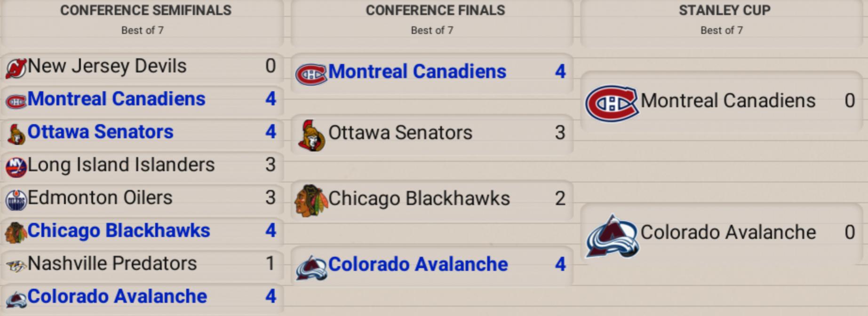The height and width of the screenshot is (316, 868).
Task: Click the Colorado Avalanche logo in Stanley Cup
Action: click(x=611, y=236)
